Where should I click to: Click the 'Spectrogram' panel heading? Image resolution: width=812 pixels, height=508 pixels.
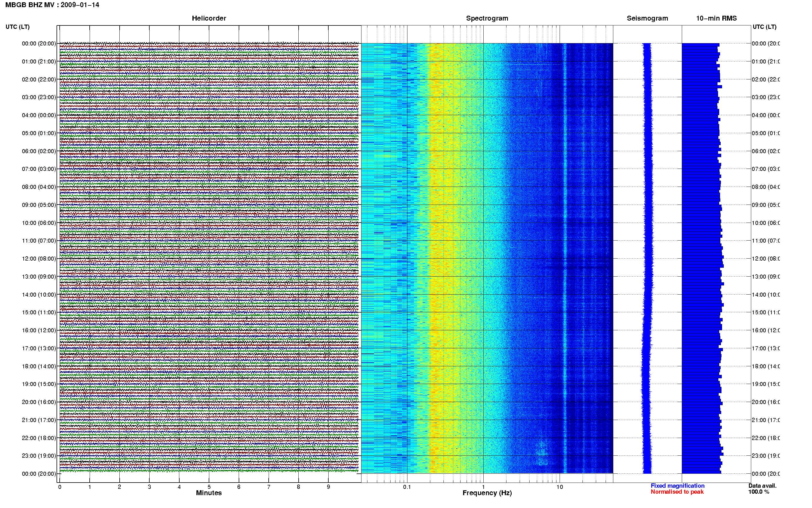pyautogui.click(x=487, y=19)
